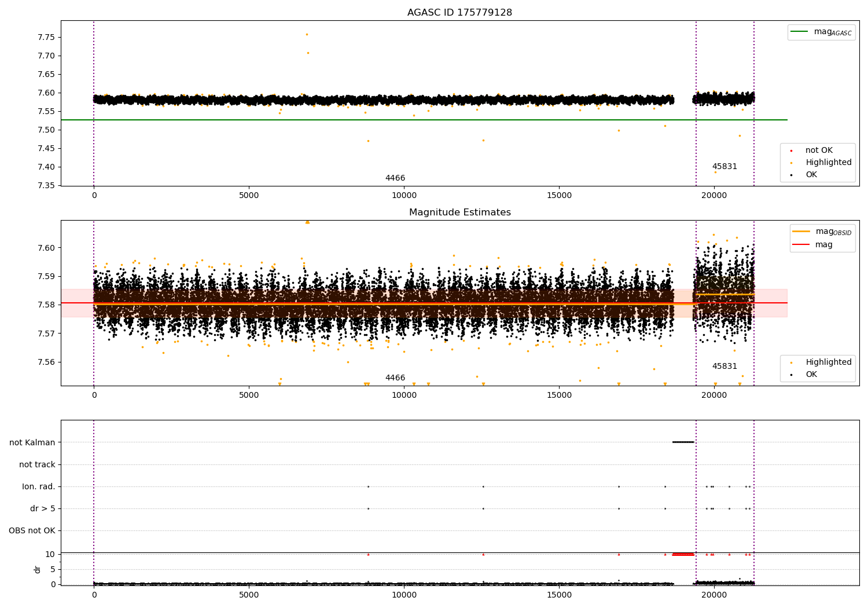
Task: Click the red 'not OK' legend marker
Action: tap(792, 151)
